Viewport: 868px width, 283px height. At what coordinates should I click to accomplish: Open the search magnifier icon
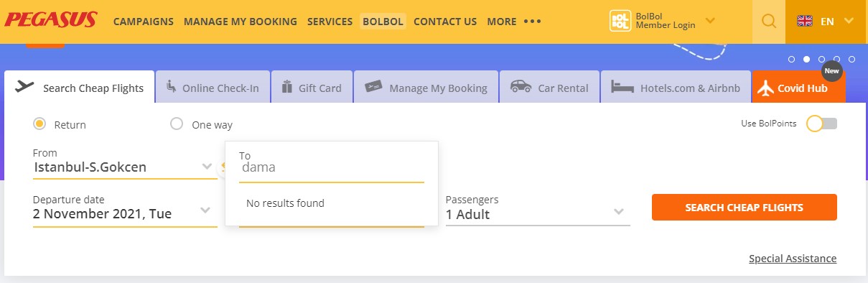pyautogui.click(x=769, y=22)
